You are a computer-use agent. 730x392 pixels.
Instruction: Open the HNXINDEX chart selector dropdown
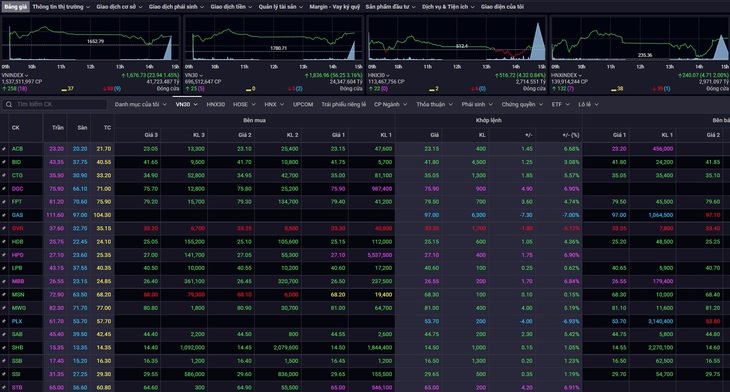tap(566, 75)
